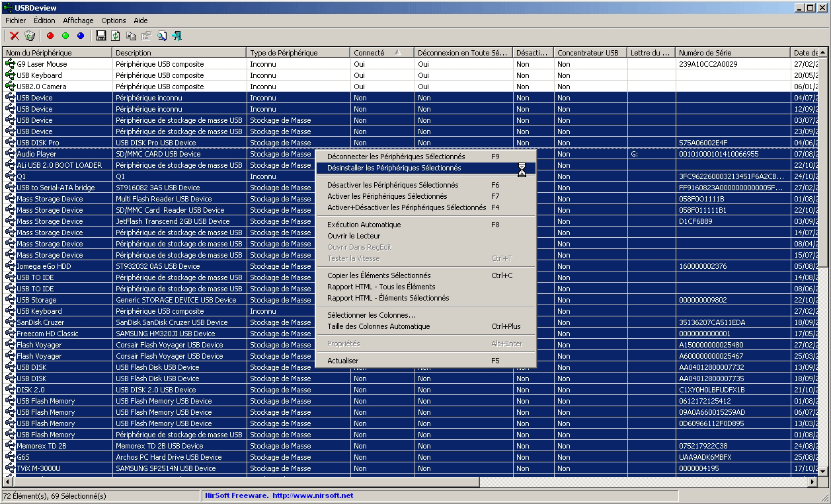The width and height of the screenshot is (831, 504).
Task: Click the '72 Élément(s), 69 Sélectionné(s)' status text
Action: (55, 495)
